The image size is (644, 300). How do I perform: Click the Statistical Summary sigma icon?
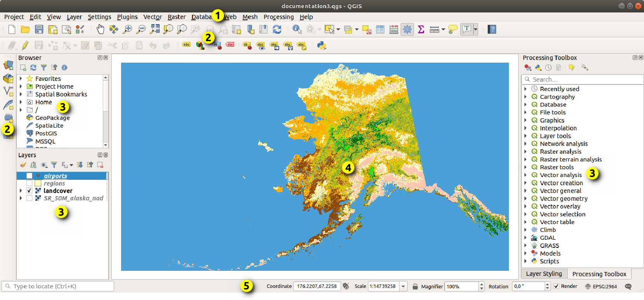pyautogui.click(x=421, y=29)
